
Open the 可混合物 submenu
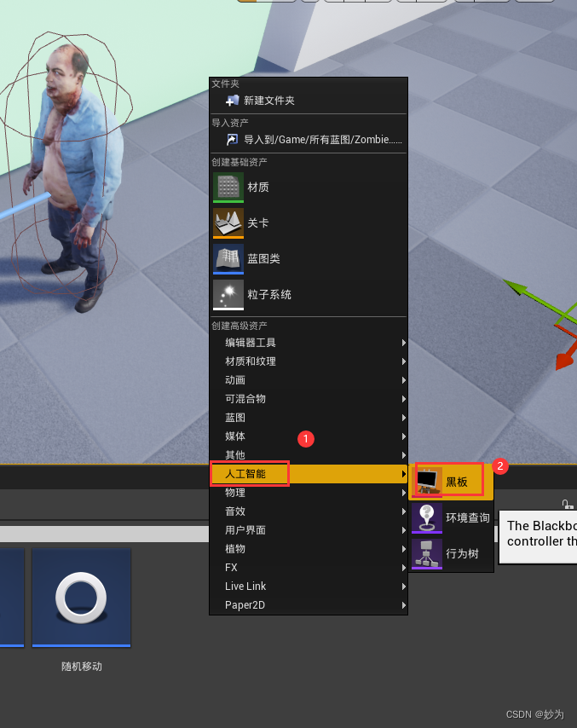point(309,399)
